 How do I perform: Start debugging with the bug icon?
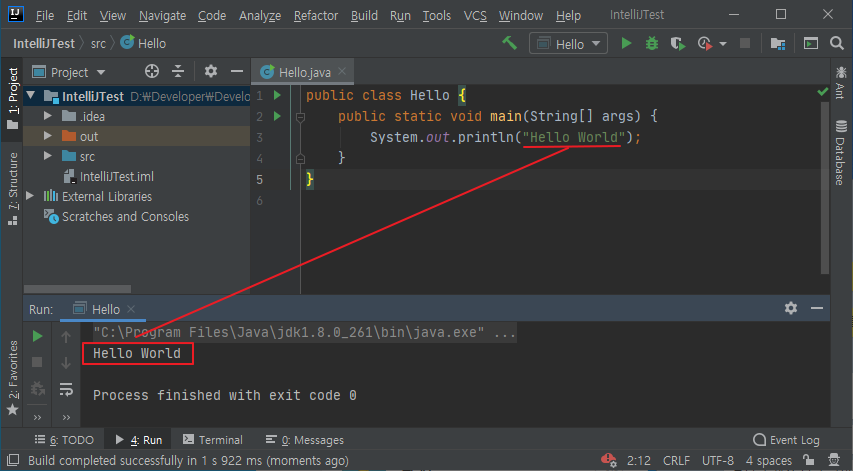[x=651, y=44]
